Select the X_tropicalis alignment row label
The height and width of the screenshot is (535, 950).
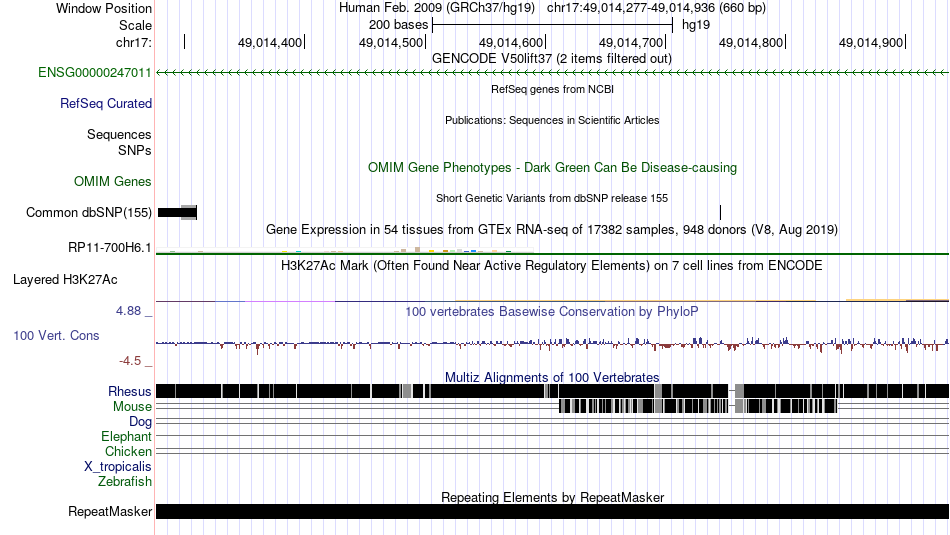[x=118, y=467]
